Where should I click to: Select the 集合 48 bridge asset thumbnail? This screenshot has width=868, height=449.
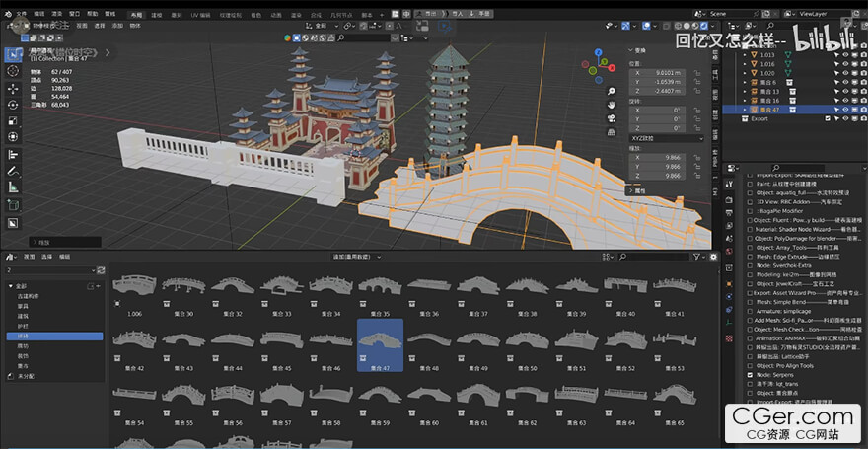[429, 345]
